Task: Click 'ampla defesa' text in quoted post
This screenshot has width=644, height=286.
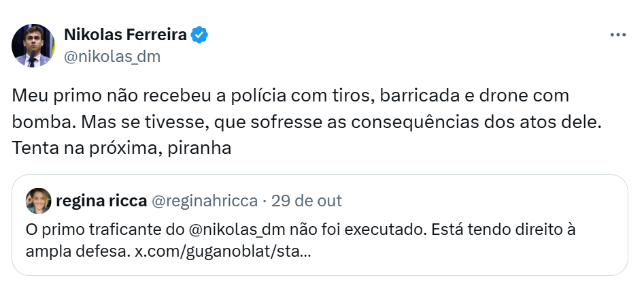Action: coord(75,251)
